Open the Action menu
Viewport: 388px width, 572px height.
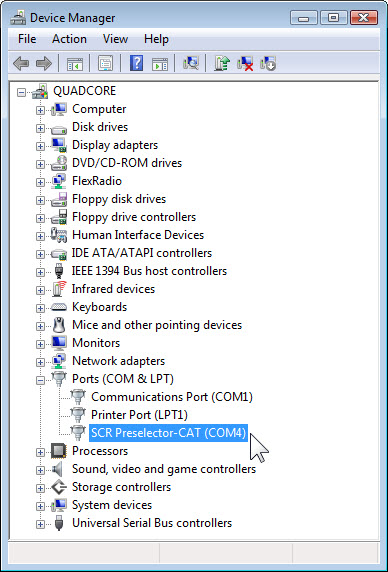click(x=69, y=39)
